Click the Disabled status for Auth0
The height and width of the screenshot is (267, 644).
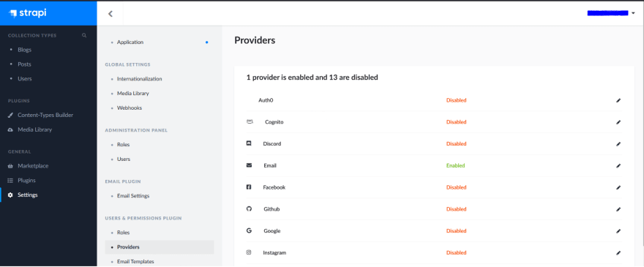click(x=457, y=100)
